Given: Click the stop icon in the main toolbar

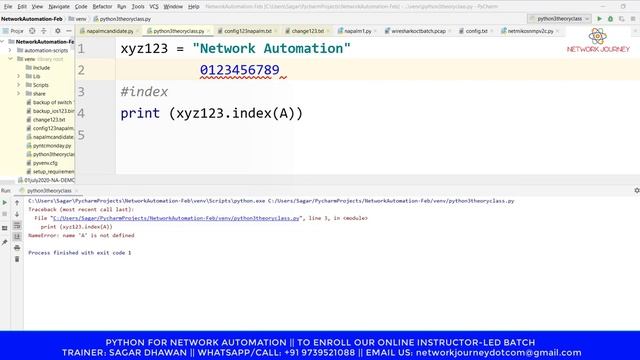Looking at the screenshot, I should pyautogui.click(x=633, y=19).
